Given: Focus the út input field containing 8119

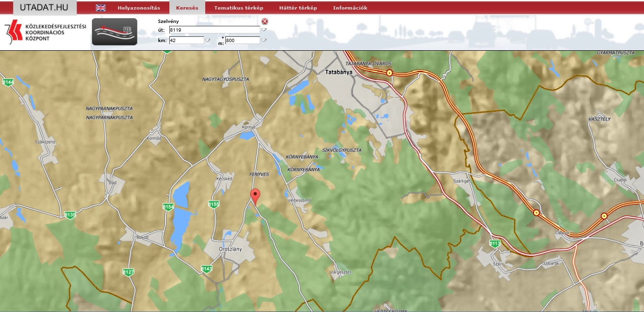Looking at the screenshot, I should 214,30.
